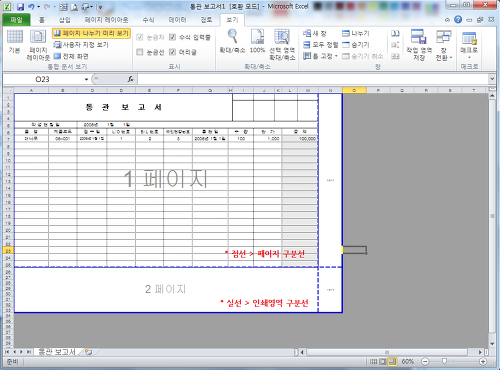Open the Name Box dropdown arrow
This screenshot has width=500, height=370.
pyautogui.click(x=86, y=79)
